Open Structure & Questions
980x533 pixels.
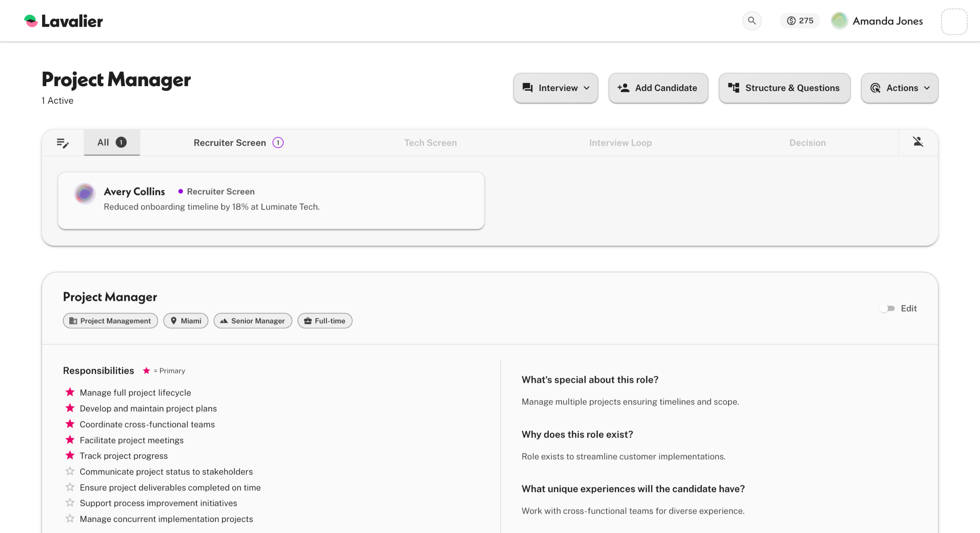tap(784, 88)
